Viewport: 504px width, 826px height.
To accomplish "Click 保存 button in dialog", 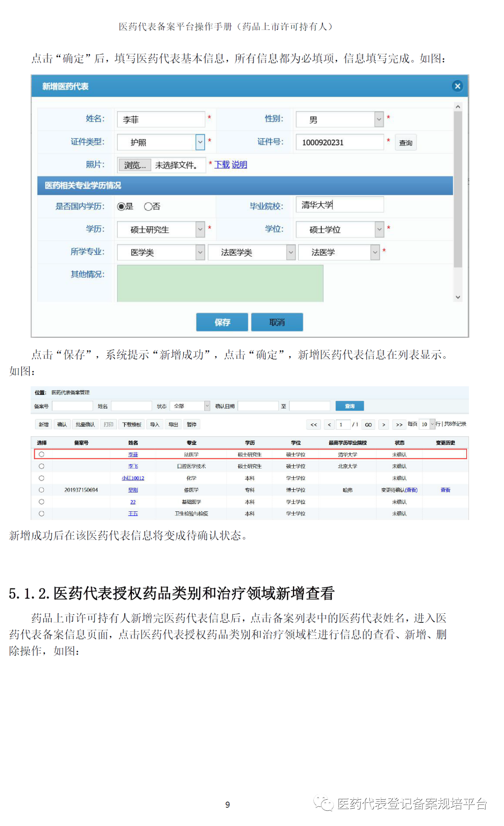I will (222, 322).
